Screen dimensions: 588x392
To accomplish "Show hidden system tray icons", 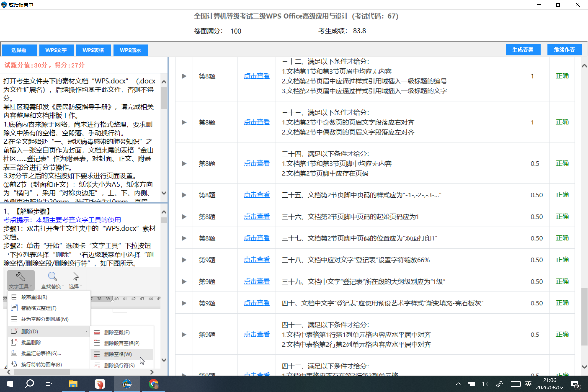I will pyautogui.click(x=459, y=384).
